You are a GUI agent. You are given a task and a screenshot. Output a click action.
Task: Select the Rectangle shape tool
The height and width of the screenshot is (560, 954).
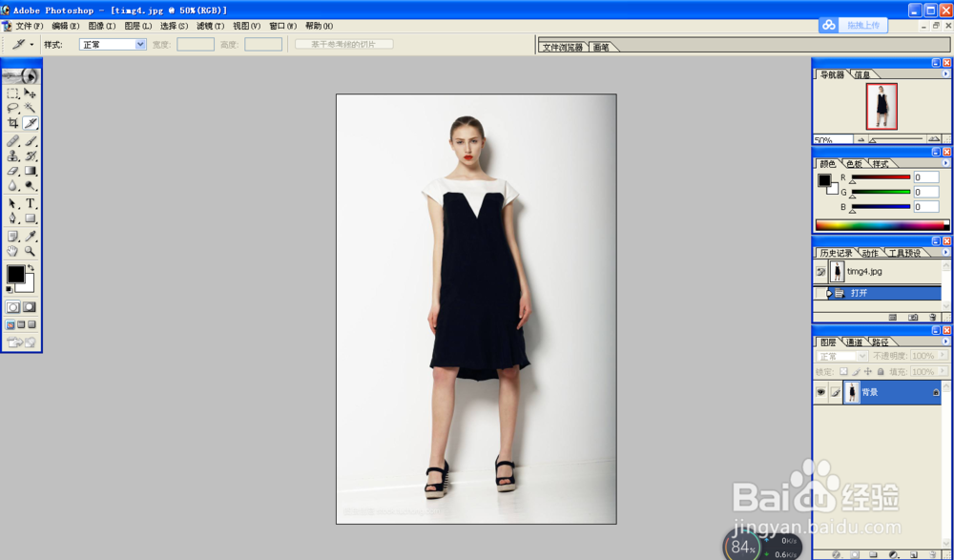coord(30,218)
